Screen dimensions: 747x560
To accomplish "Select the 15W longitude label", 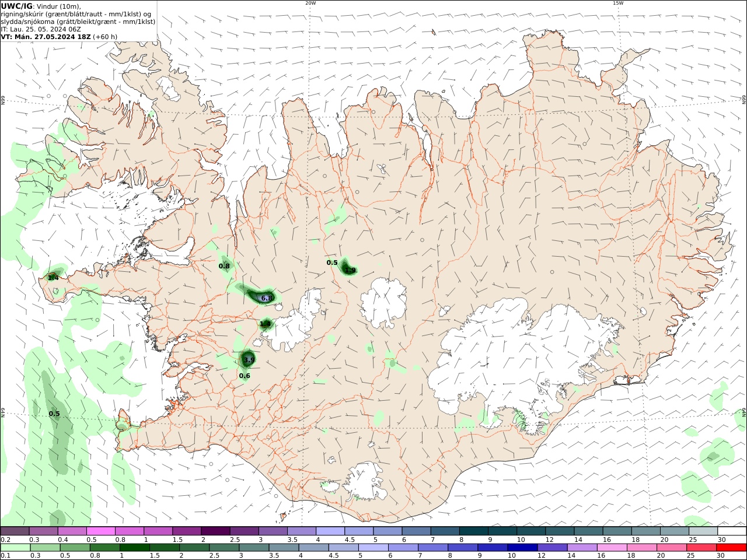I will click(618, 3).
